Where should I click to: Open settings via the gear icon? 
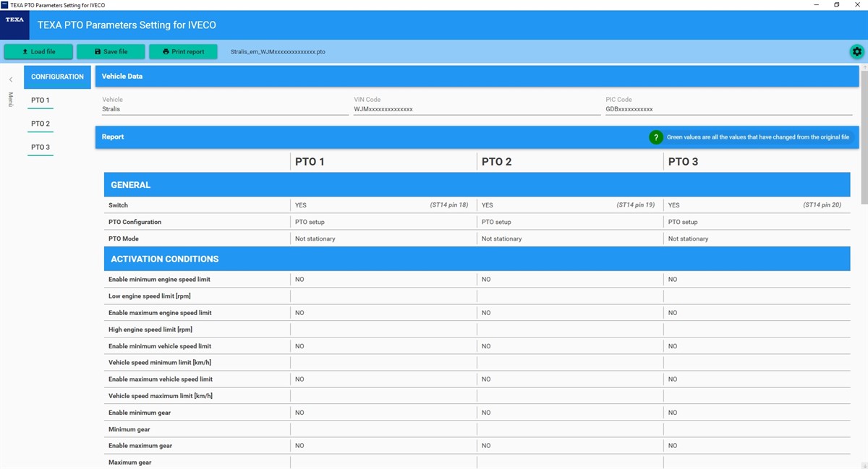[857, 51]
